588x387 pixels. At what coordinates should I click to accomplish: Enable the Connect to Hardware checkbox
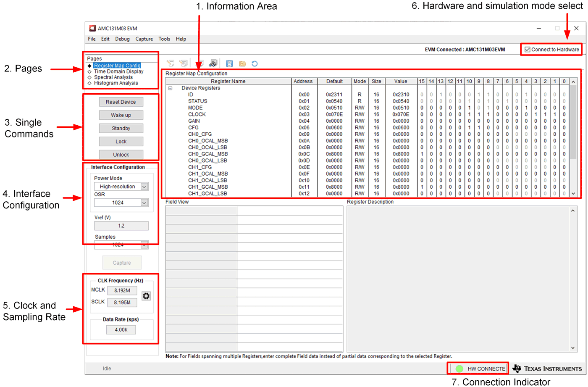click(527, 49)
